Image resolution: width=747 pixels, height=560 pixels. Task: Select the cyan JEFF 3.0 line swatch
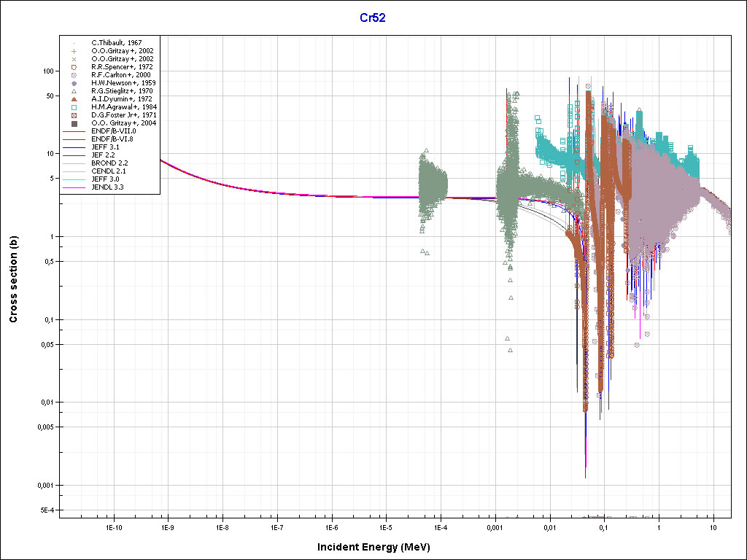point(74,179)
